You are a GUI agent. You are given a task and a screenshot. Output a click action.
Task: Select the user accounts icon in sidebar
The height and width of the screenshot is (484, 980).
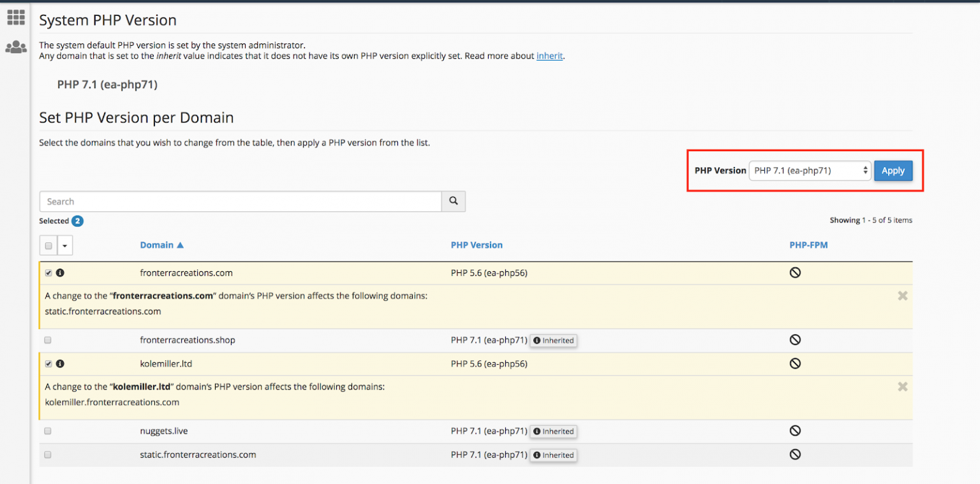point(15,47)
